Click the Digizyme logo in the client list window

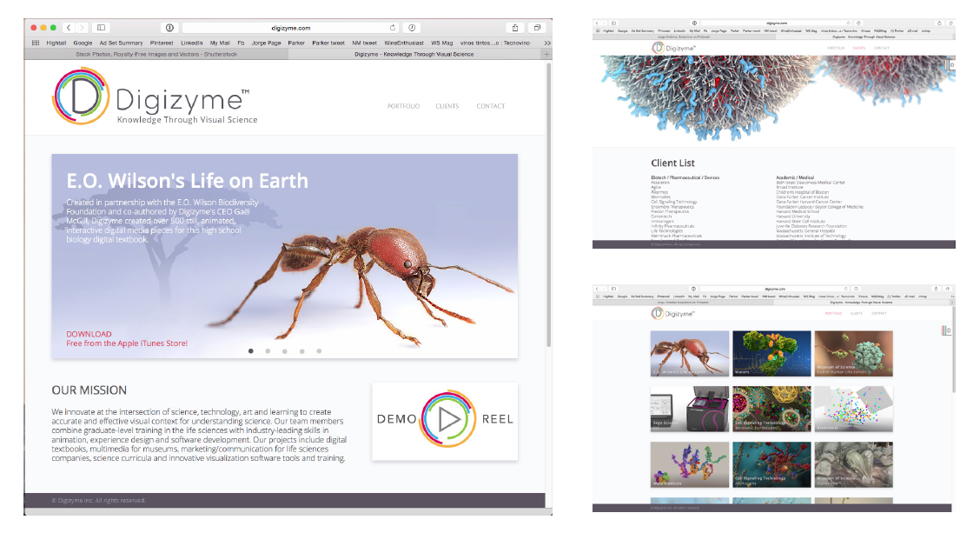point(673,48)
